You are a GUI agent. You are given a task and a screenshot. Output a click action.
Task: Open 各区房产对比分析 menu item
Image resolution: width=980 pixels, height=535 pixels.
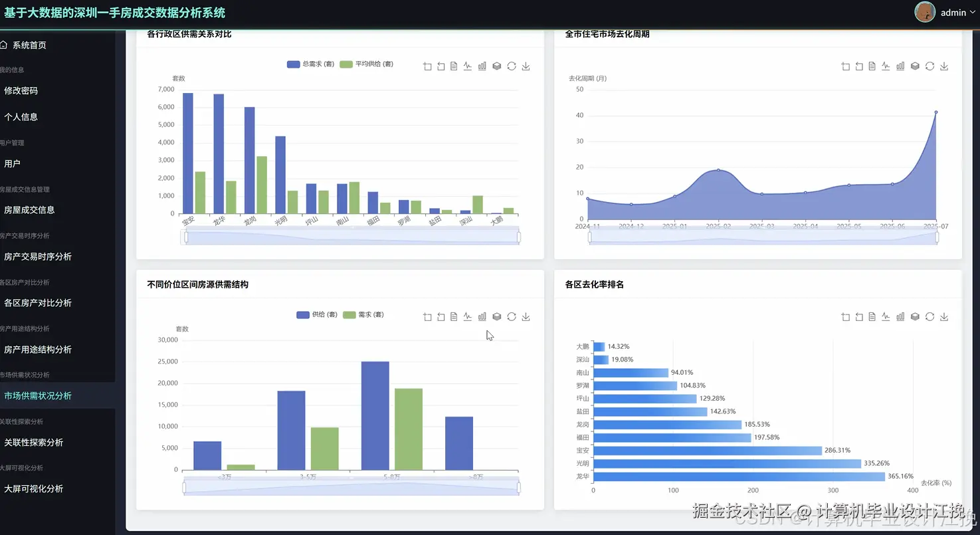click(57, 303)
